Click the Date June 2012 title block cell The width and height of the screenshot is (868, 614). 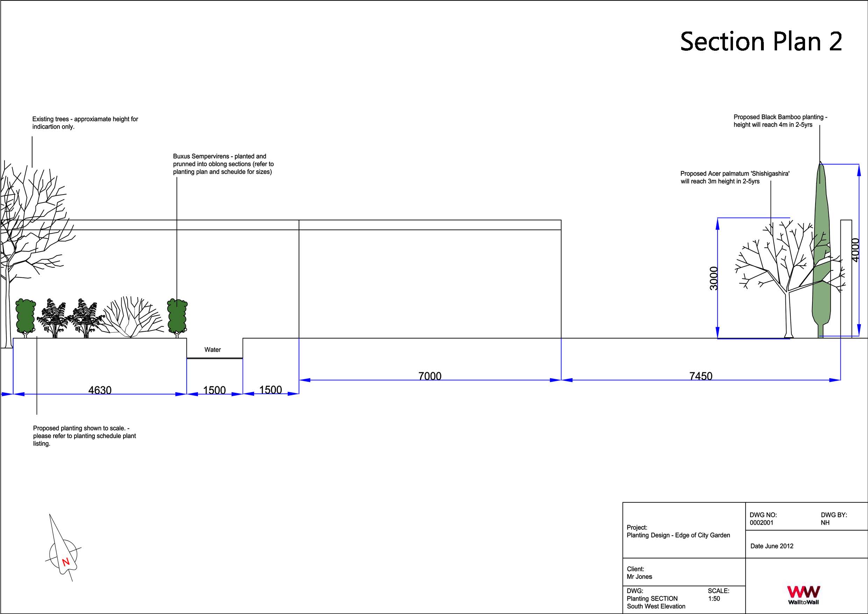point(771,546)
